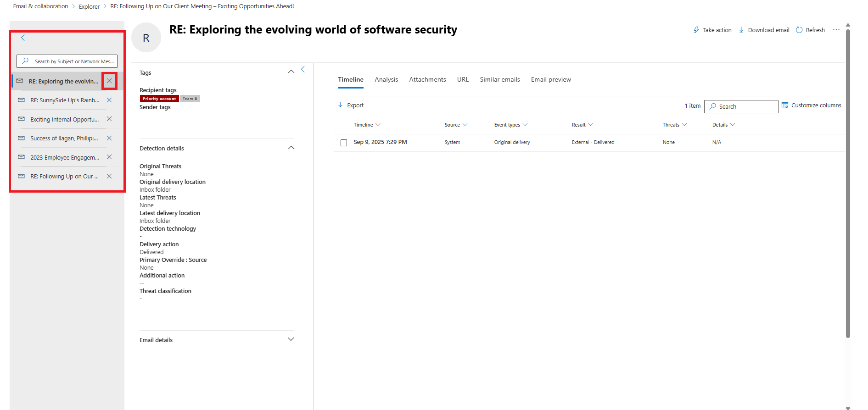Image resolution: width=868 pixels, height=410 pixels.
Task: Click the Explorer breadcrumb link
Action: point(89,6)
